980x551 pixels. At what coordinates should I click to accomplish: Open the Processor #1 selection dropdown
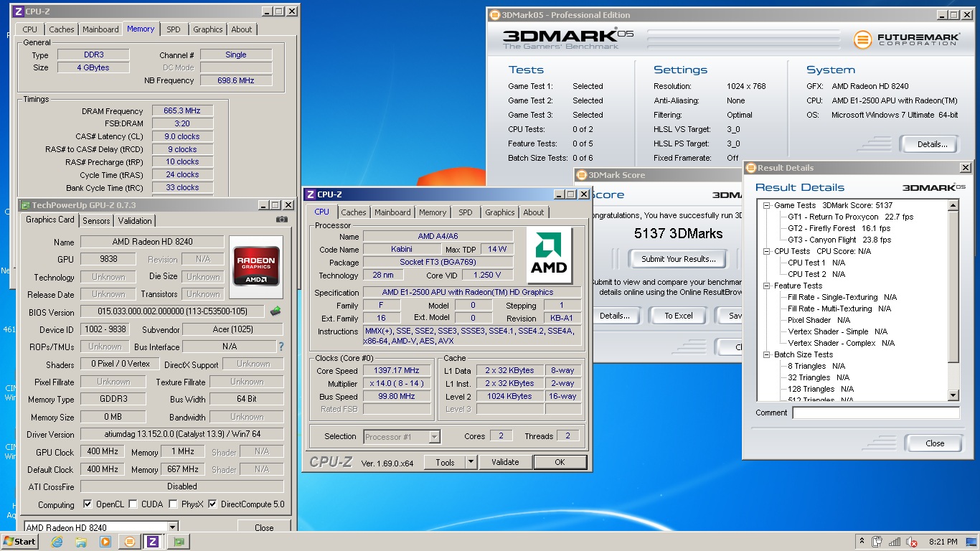point(434,436)
